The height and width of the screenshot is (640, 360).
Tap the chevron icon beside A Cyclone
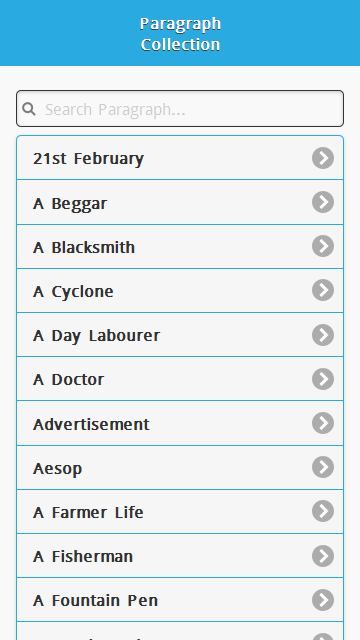pyautogui.click(x=323, y=290)
